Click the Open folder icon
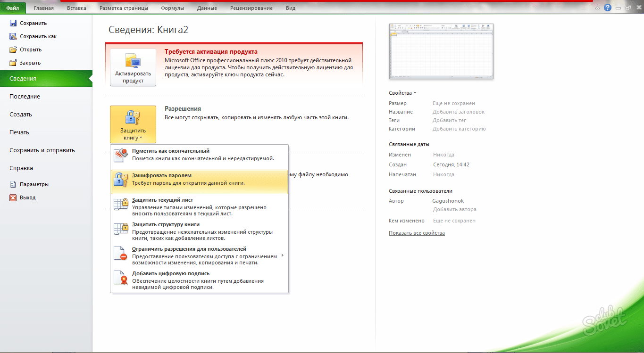The image size is (644, 353). coord(13,49)
